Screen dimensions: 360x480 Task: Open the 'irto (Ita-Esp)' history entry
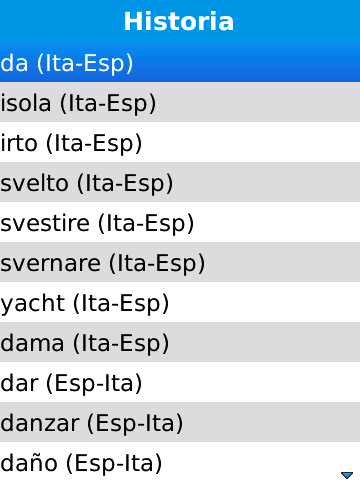coord(180,142)
